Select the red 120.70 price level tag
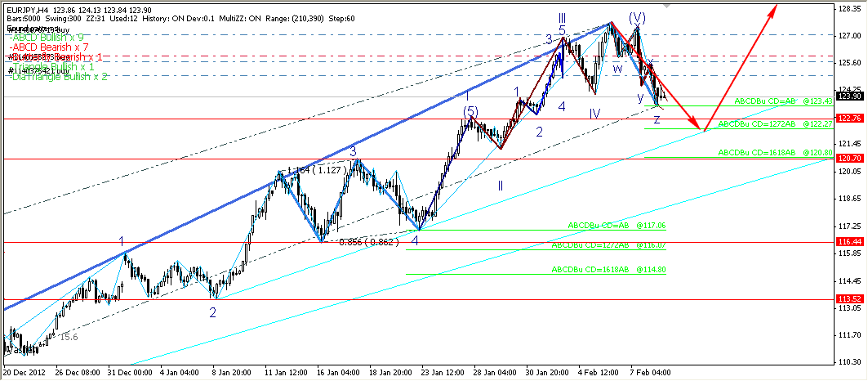 click(x=849, y=158)
